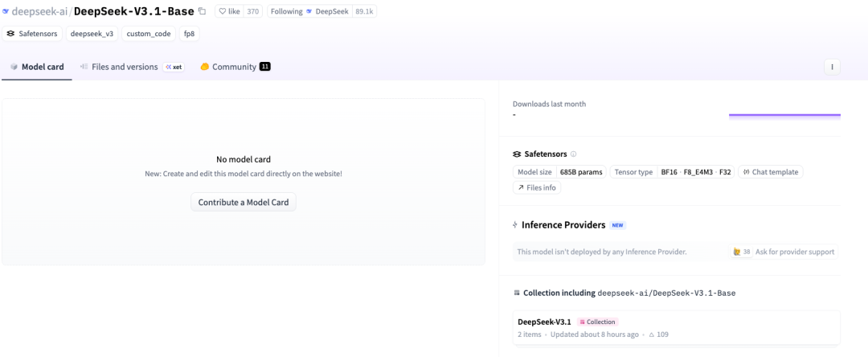
Task: Click the Community discussions count badge
Action: click(x=264, y=67)
